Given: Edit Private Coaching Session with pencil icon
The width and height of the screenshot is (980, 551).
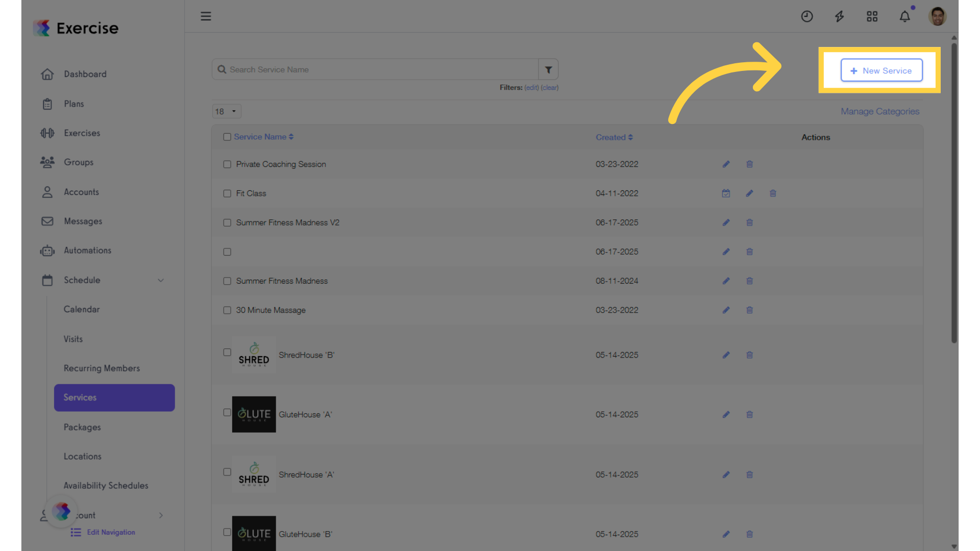Looking at the screenshot, I should pyautogui.click(x=726, y=164).
